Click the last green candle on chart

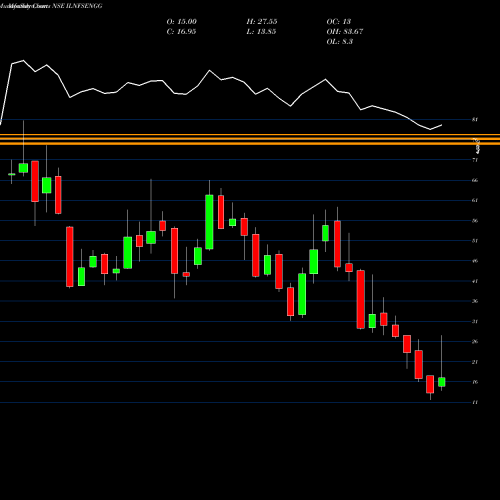(442, 382)
